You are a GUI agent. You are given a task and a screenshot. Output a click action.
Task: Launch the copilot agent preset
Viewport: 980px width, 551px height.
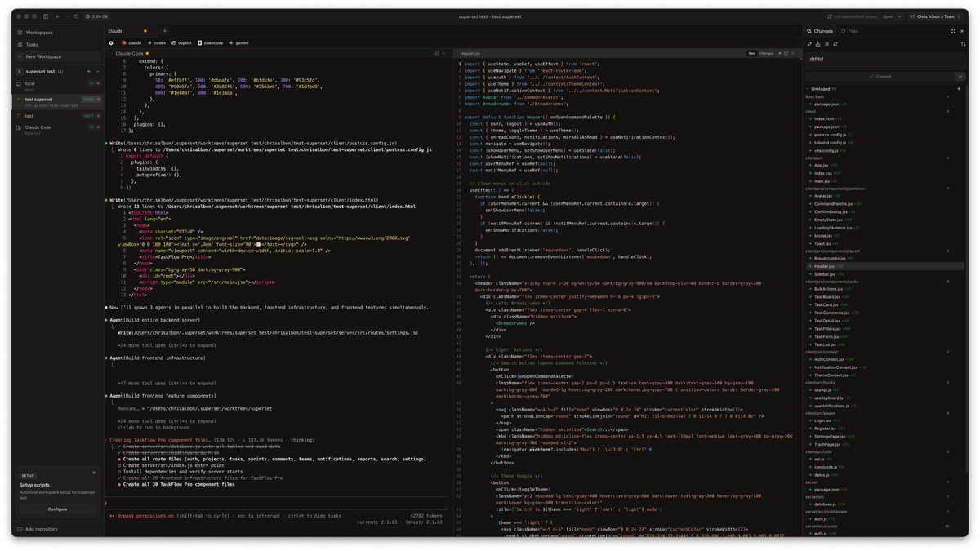pos(181,42)
